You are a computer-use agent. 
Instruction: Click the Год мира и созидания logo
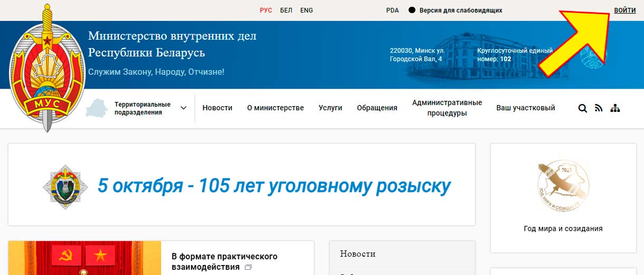tap(563, 186)
